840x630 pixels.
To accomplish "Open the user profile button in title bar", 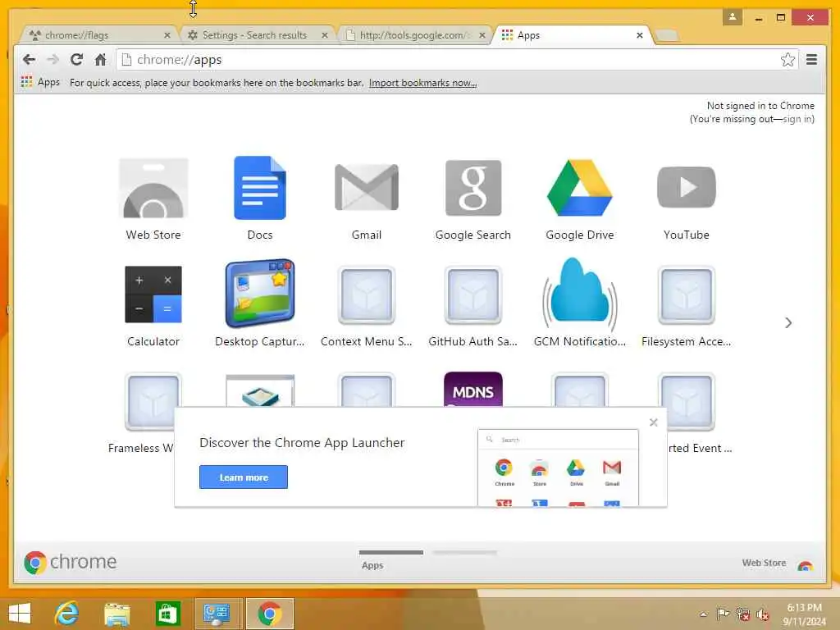I will tap(733, 17).
